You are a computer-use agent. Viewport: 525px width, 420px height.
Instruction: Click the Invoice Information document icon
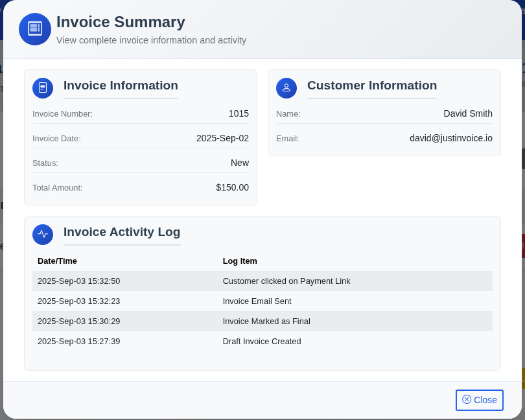[x=43, y=88]
